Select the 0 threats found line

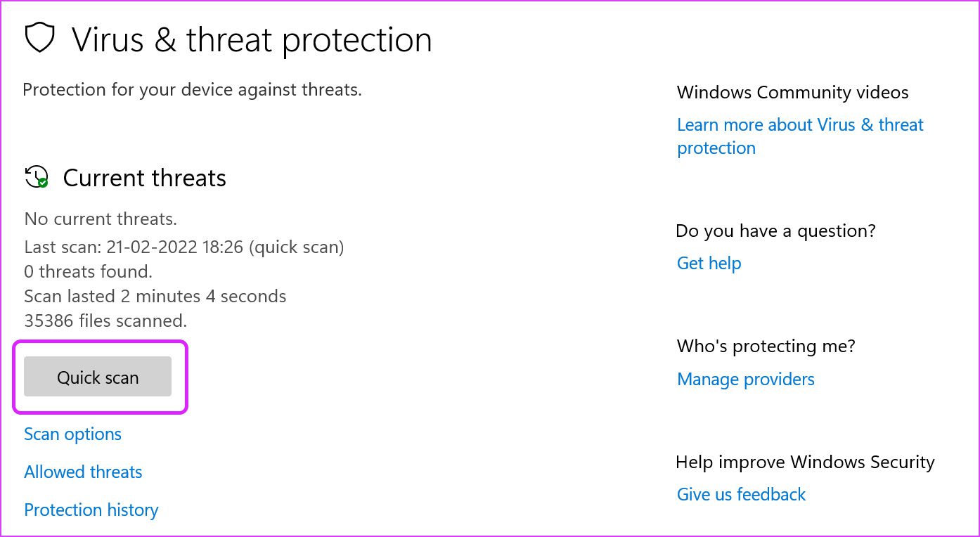pos(88,271)
